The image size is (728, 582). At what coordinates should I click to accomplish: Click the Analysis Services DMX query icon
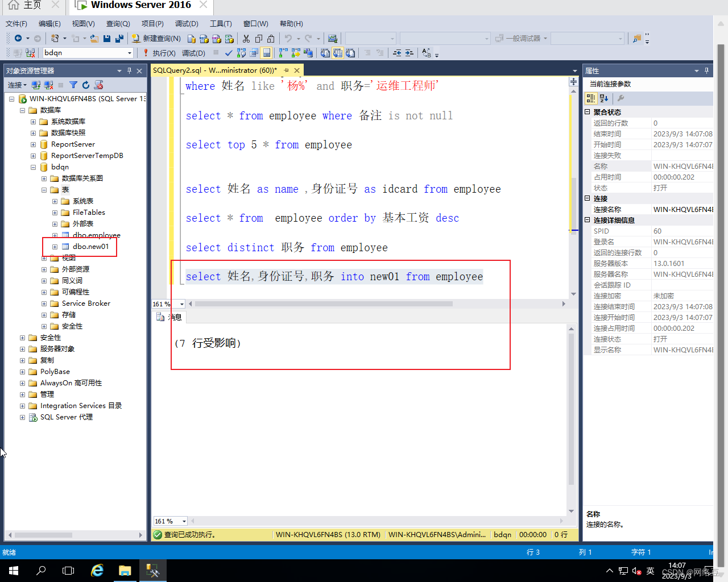click(x=217, y=38)
